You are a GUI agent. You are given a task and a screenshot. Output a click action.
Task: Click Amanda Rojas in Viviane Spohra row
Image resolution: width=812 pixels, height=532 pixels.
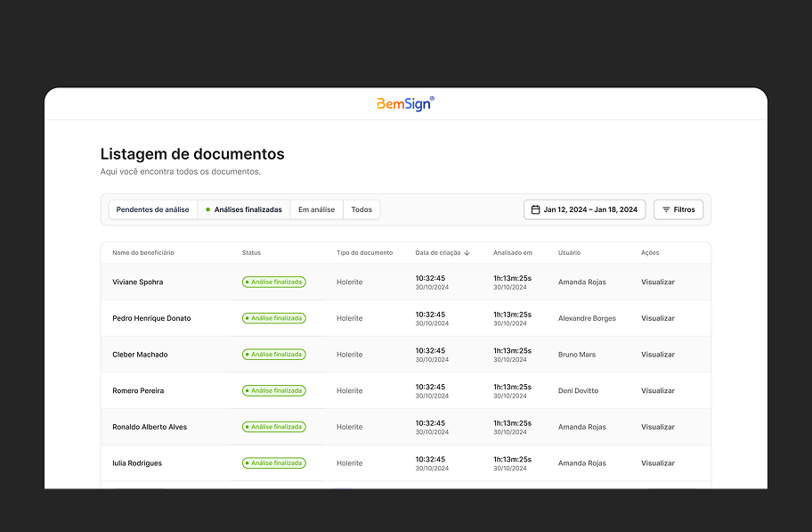[582, 282]
